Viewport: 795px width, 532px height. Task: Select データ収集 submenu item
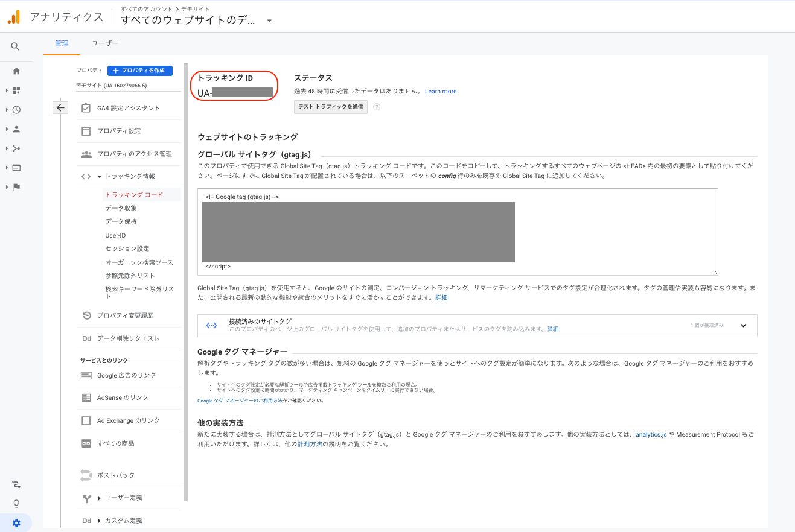pyautogui.click(x=121, y=208)
